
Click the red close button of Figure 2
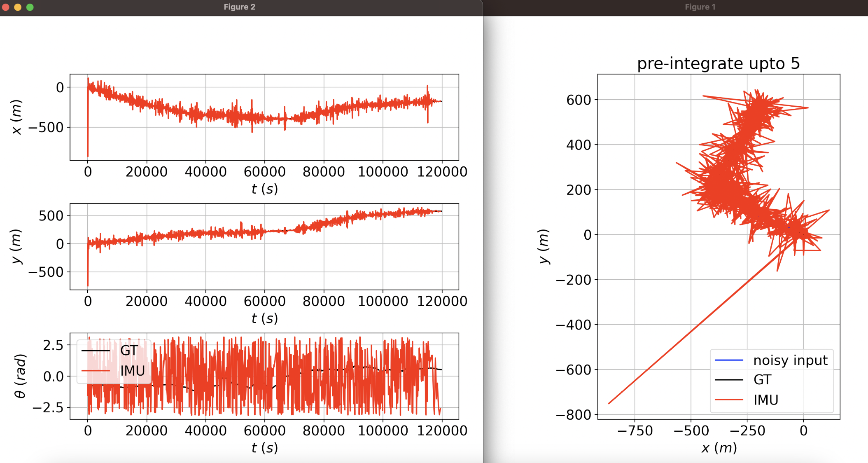5,7
